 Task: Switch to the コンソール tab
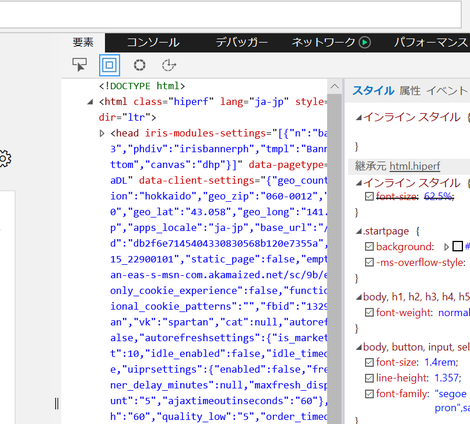pyautogui.click(x=153, y=42)
